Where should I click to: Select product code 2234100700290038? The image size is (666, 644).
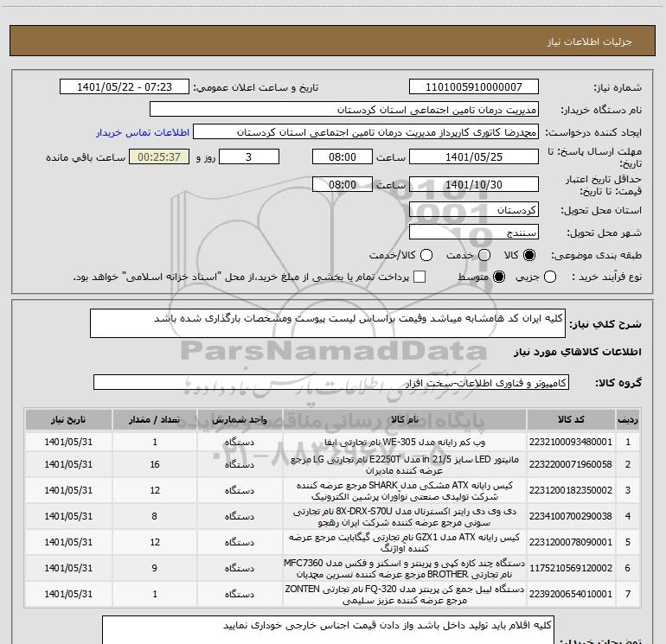[571, 516]
